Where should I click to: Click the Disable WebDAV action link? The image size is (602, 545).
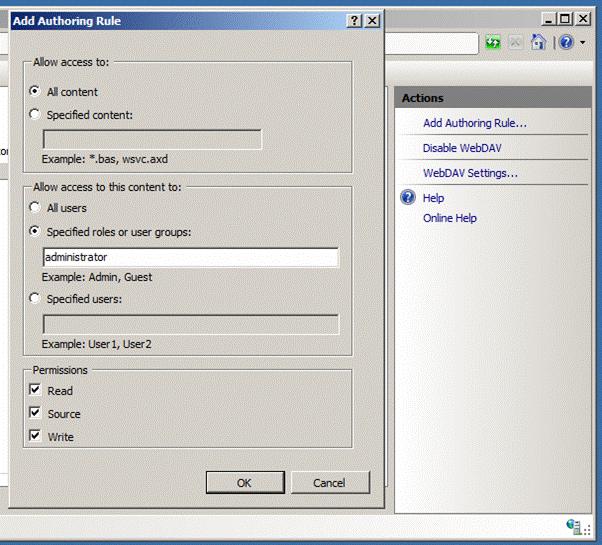click(x=462, y=148)
